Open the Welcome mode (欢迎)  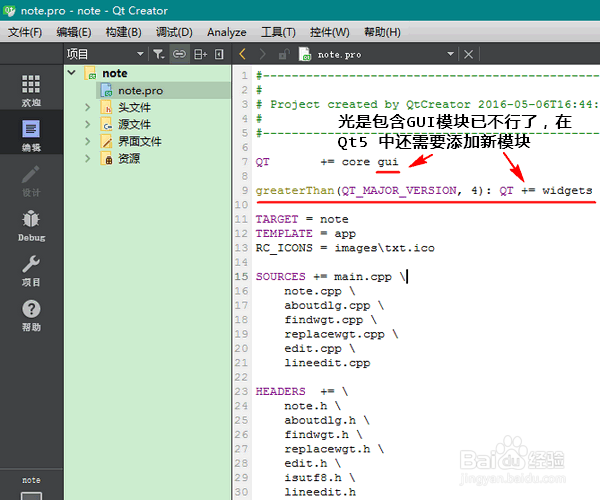point(31,90)
